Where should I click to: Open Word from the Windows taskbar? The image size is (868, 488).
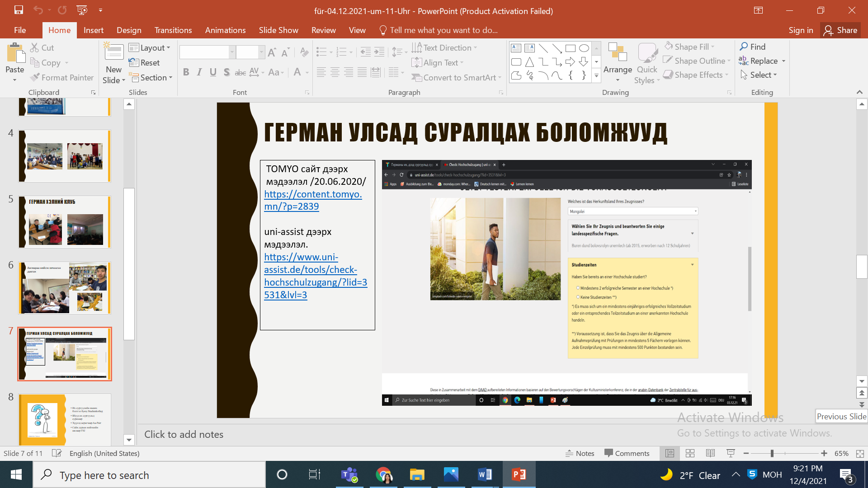[485, 474]
